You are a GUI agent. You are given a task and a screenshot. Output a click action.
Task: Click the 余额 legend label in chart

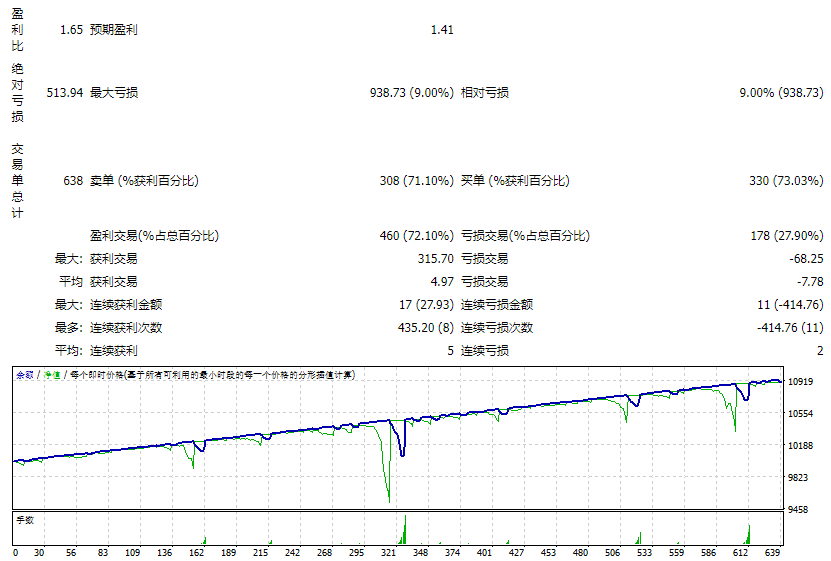(x=24, y=375)
